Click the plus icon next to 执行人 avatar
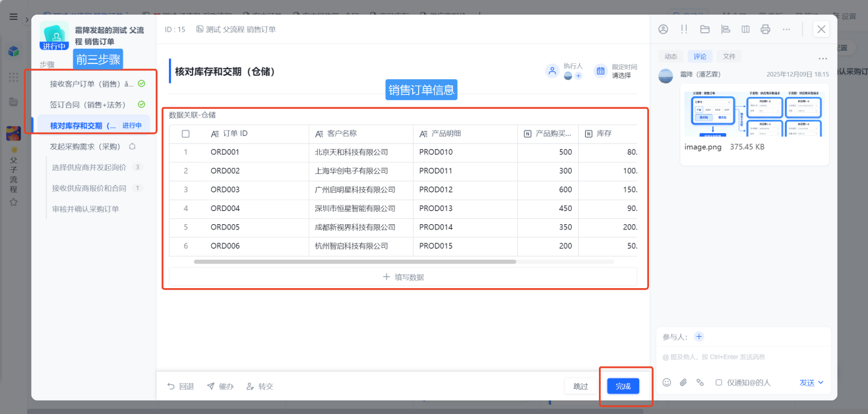Screen dimensions: 868x414 tap(578, 76)
